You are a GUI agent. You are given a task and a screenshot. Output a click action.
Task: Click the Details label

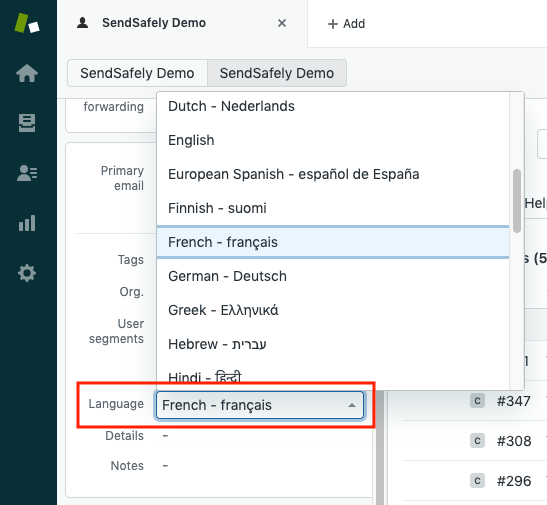point(125,436)
